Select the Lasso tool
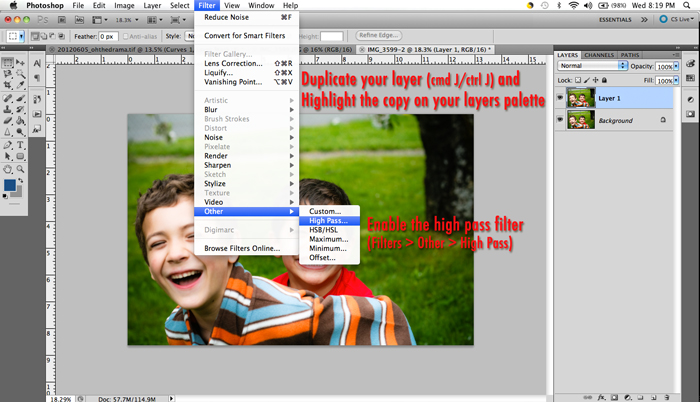The height and width of the screenshot is (402, 700). (x=8, y=74)
